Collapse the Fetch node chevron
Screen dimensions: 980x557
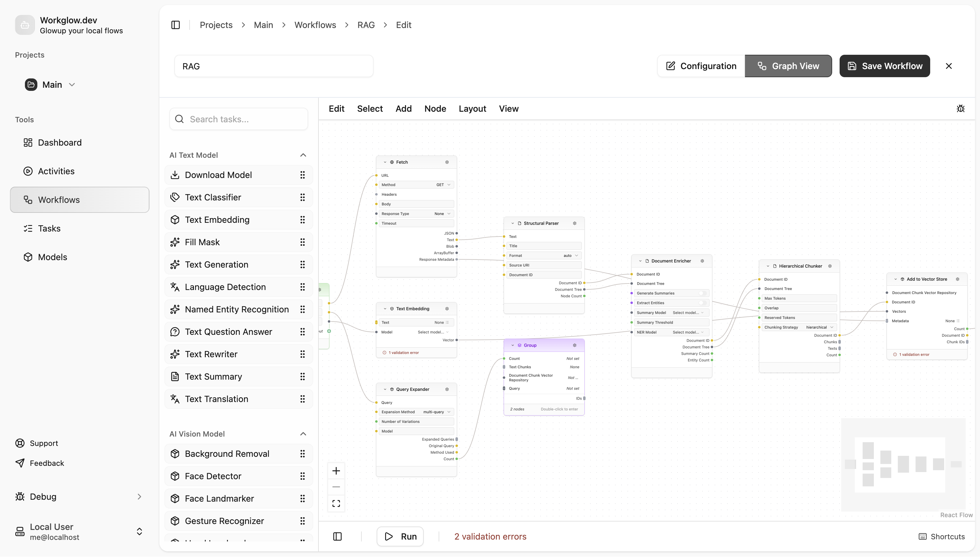385,162
